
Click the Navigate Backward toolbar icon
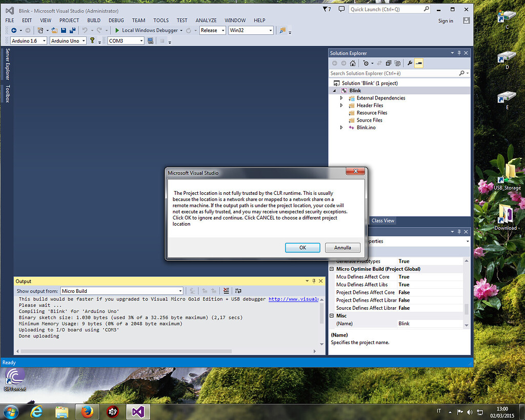[x=14, y=30]
